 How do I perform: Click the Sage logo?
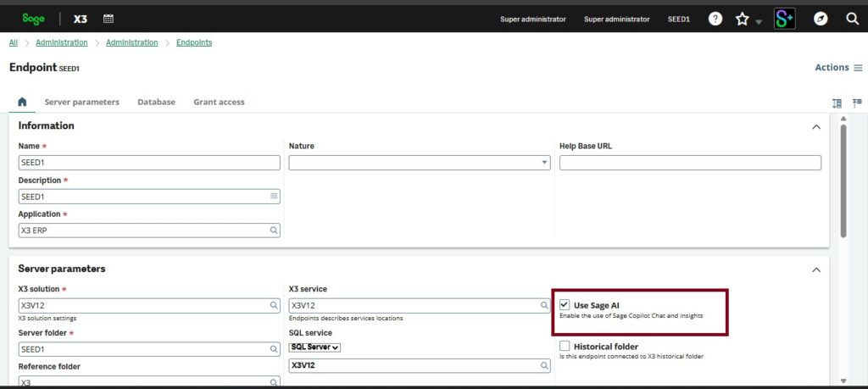coord(33,19)
